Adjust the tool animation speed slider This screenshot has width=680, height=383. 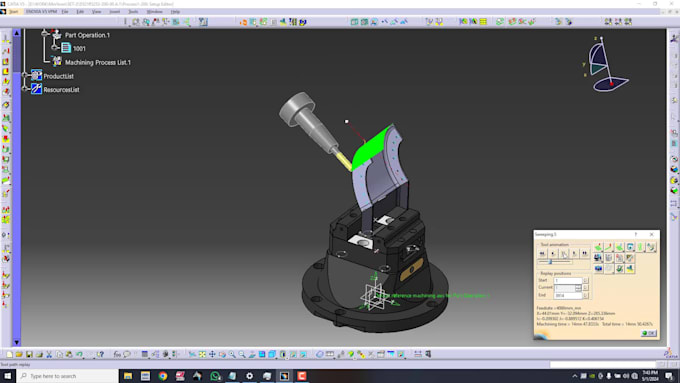click(550, 262)
